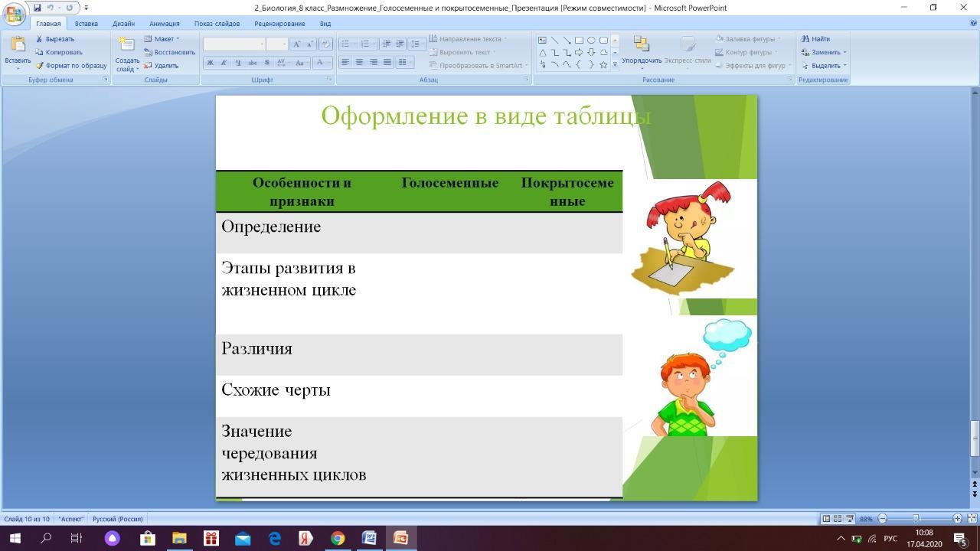Open the Вставка ribbon tab
This screenshot has height=551, width=980.
pos(86,24)
